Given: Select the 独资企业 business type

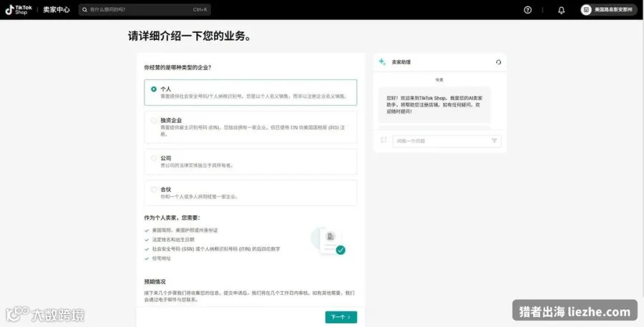Looking at the screenshot, I should point(250,127).
